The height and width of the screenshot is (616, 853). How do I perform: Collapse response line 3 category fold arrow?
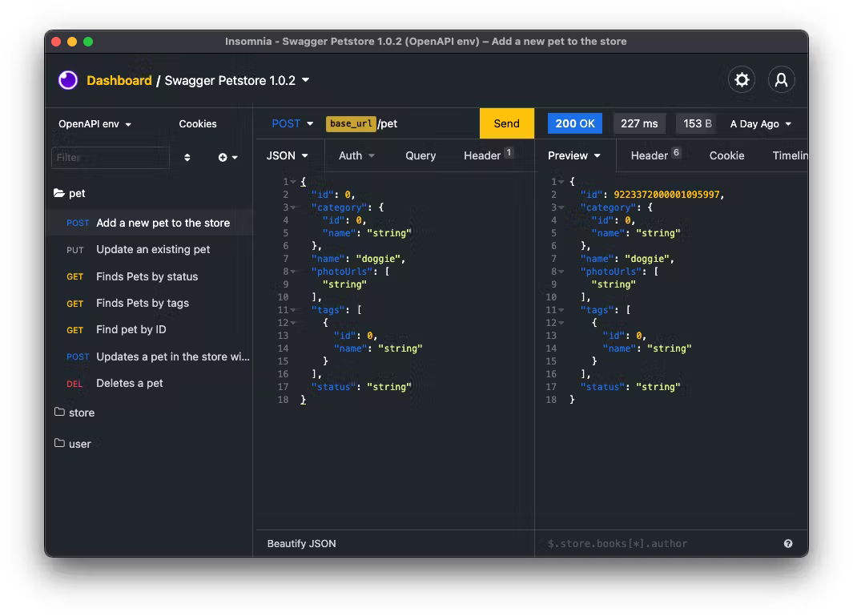coord(561,207)
